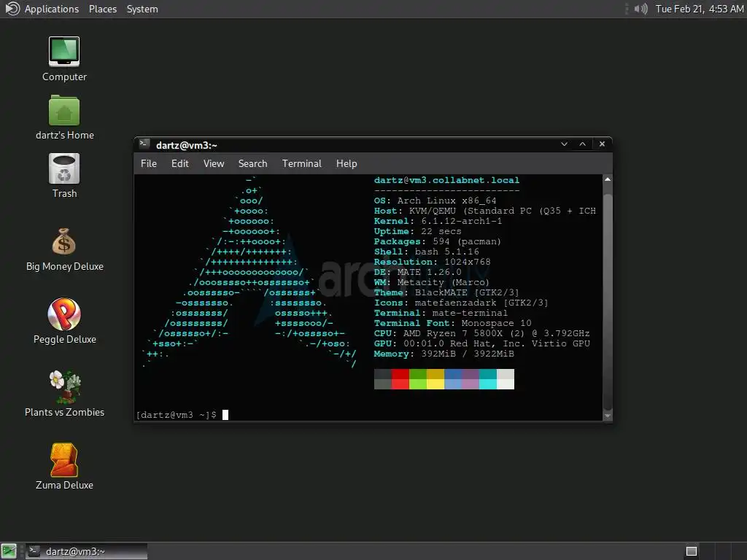Viewport: 747px width, 560px height.
Task: Maximize the terminal window
Action: (582, 144)
